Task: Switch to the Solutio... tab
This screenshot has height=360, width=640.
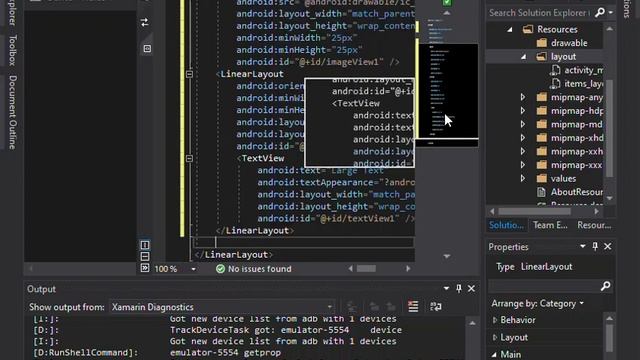Action: click(x=506, y=225)
